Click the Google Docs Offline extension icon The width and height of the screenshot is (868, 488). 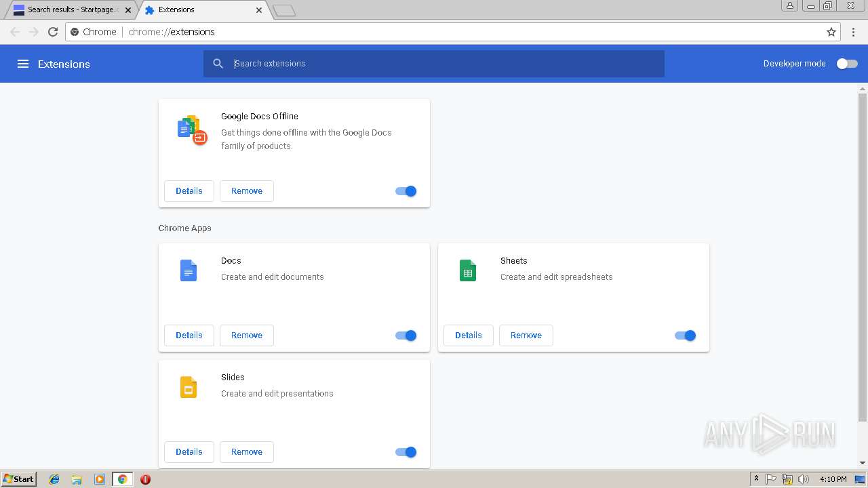(192, 130)
